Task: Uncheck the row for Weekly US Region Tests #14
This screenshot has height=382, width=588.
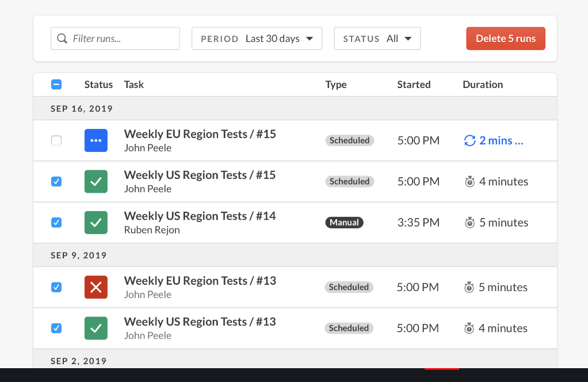Action: pos(56,222)
